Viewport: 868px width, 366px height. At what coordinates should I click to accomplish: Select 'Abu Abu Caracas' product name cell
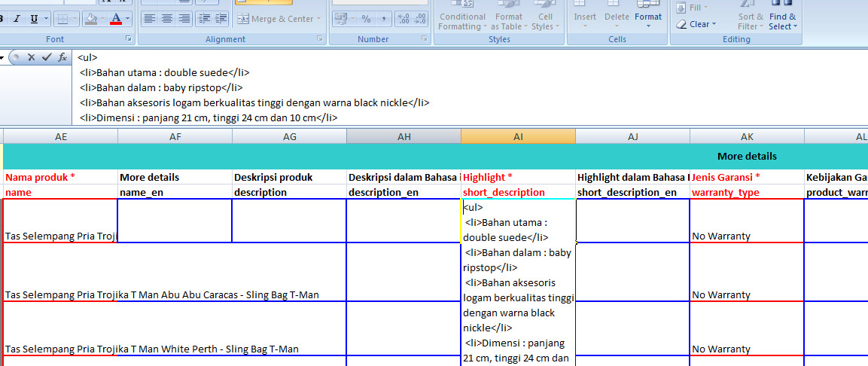(61, 272)
